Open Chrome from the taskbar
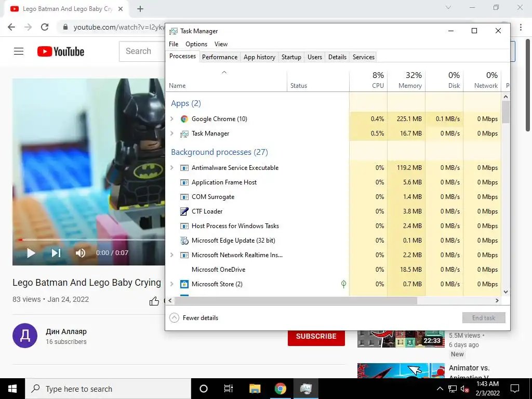This screenshot has width=532, height=399. (x=280, y=389)
